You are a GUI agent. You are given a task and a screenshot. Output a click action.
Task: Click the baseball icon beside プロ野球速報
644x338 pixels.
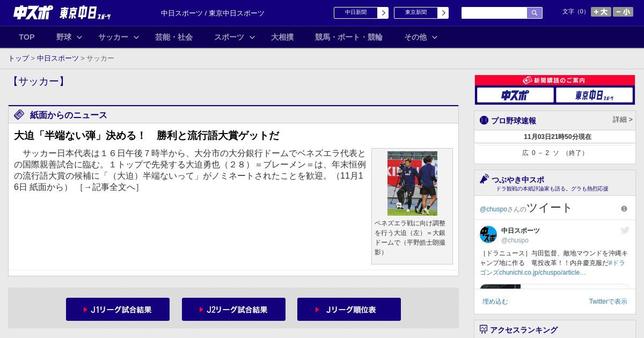tap(484, 120)
